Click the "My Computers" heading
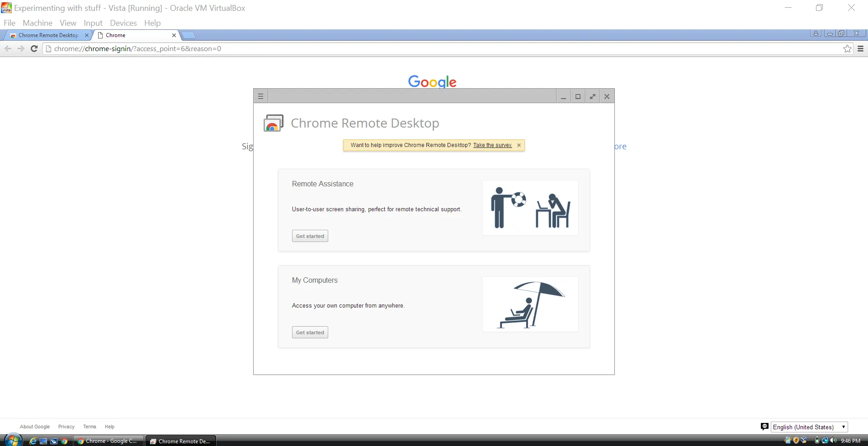This screenshot has height=446, width=868. (x=315, y=280)
